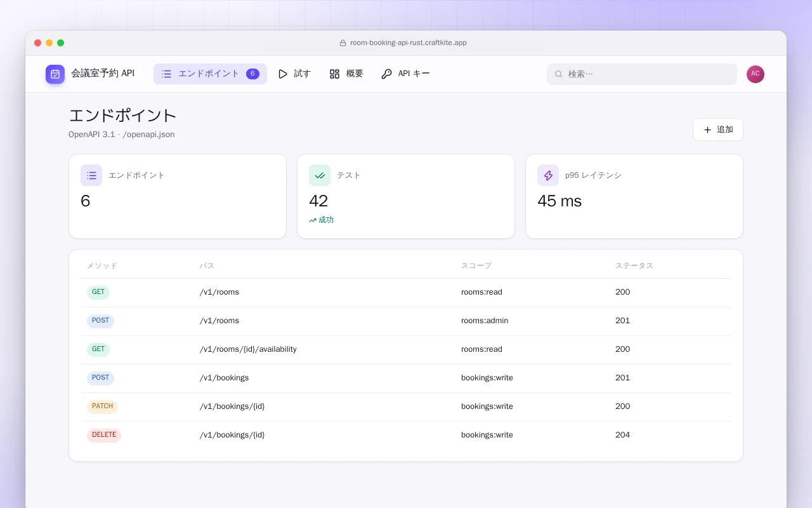The width and height of the screenshot is (812, 508).
Task: Click the DELETE method badge
Action: (104, 435)
